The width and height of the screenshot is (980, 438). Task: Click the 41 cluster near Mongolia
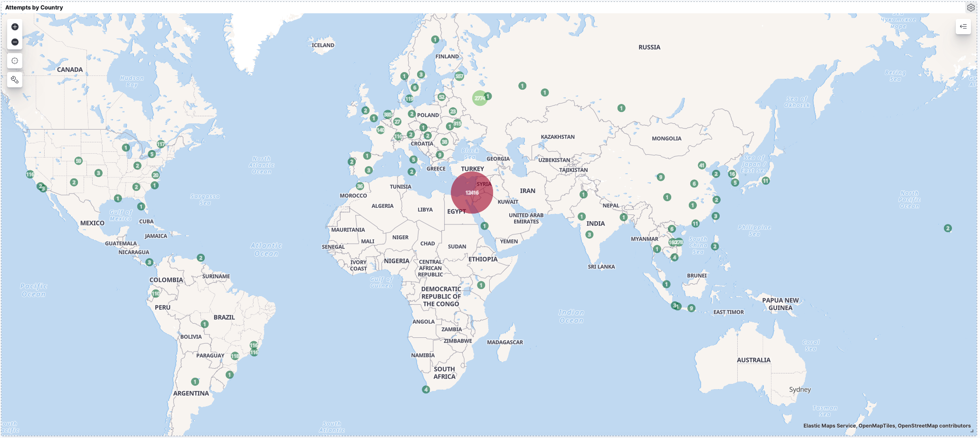(702, 165)
